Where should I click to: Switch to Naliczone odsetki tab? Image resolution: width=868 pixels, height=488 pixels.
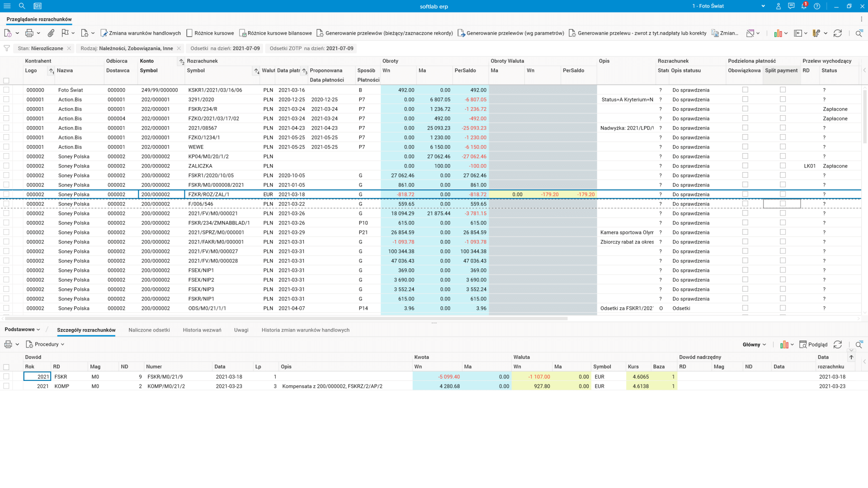[x=149, y=330]
